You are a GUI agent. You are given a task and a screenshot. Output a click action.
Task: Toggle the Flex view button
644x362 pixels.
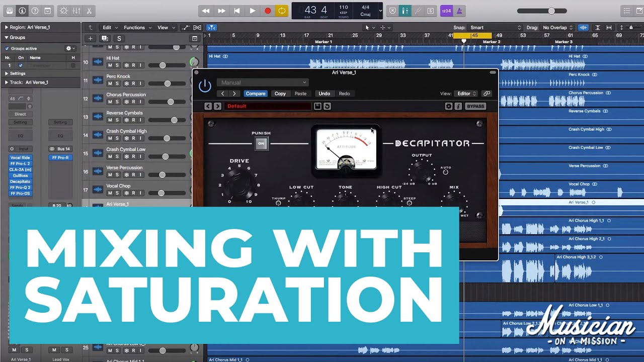197,28
